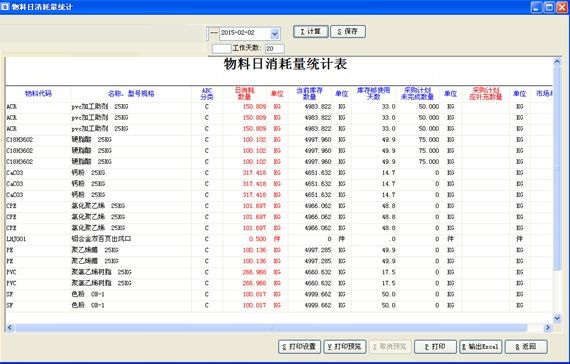Viewport: 570px width, 364px height.
Task: Export the table with 输出Excel
Action: pos(481,347)
